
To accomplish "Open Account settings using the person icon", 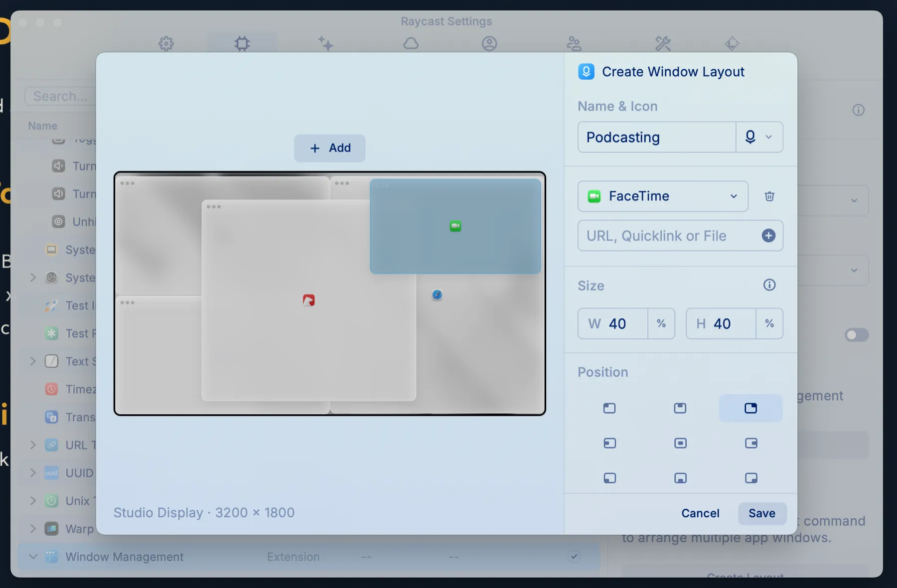I will [489, 43].
